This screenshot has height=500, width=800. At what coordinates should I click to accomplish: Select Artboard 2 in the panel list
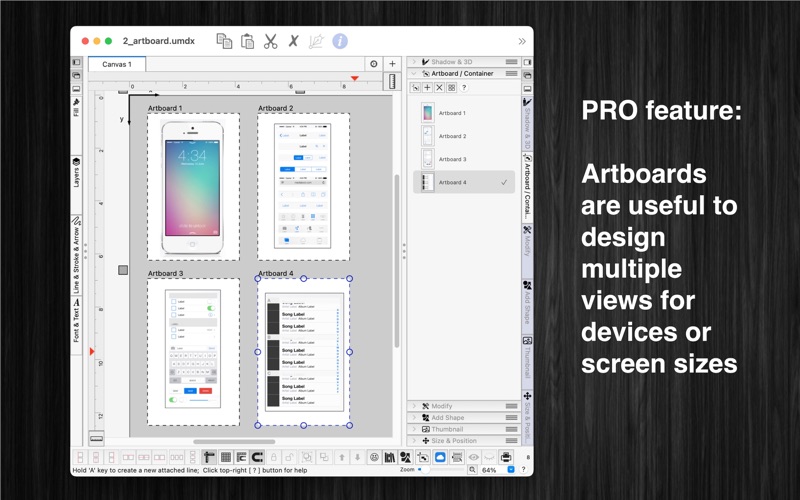464,136
